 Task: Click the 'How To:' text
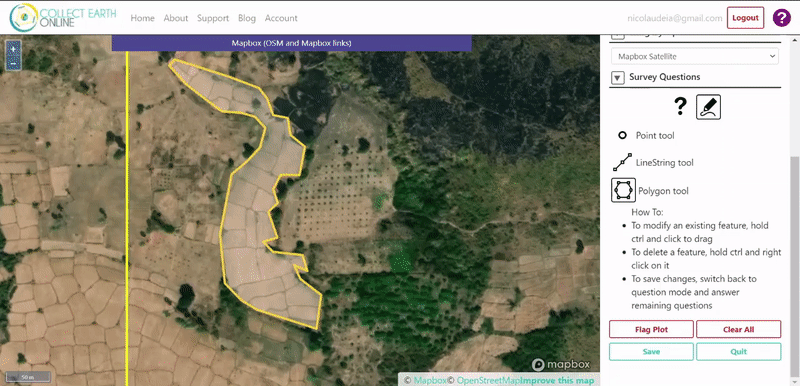coord(647,212)
